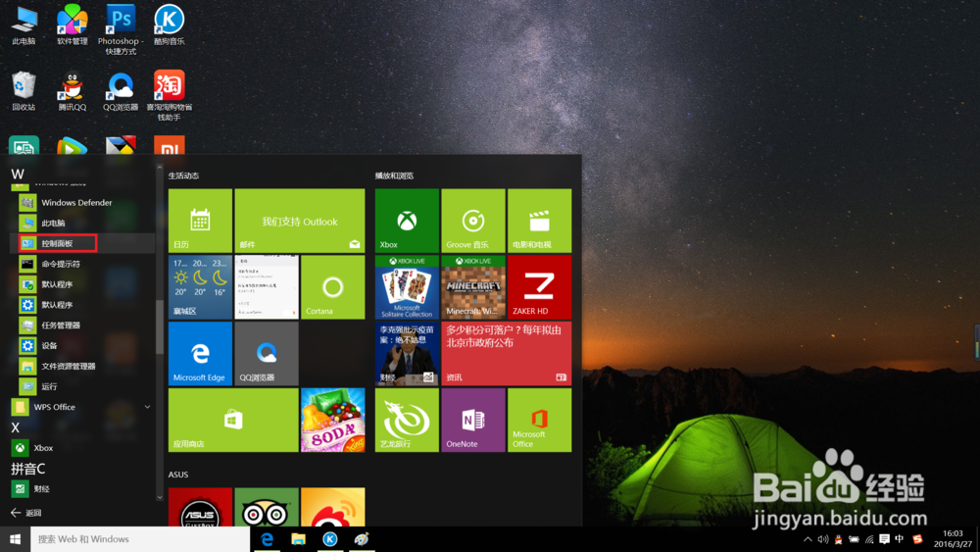Launch the Cortana tile
This screenshot has width=980, height=552.
click(332, 287)
